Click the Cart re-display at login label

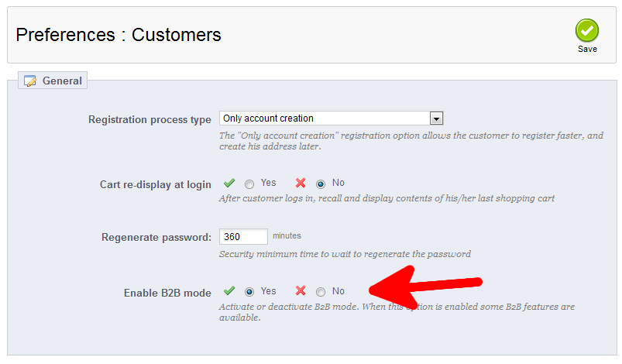[156, 184]
